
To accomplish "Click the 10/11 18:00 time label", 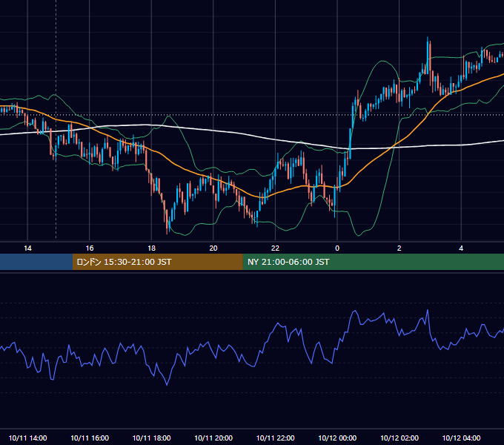I will (151, 438).
